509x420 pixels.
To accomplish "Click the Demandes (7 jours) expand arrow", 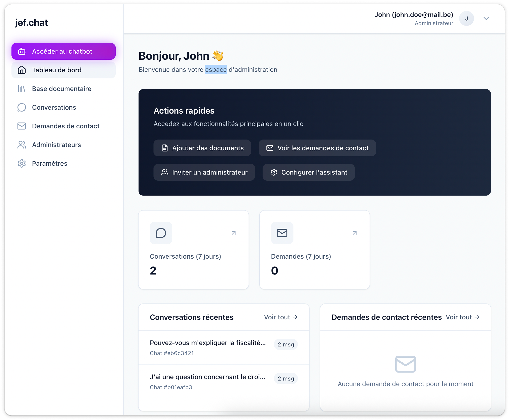I will click(355, 233).
